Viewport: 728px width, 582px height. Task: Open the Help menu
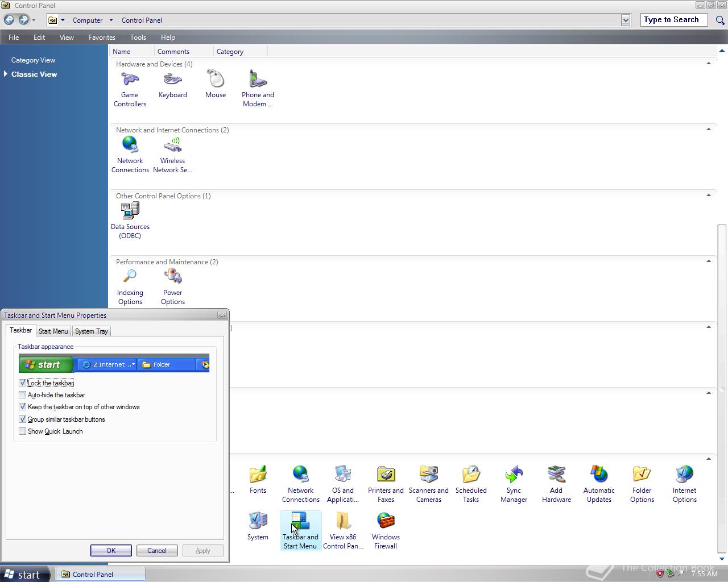pyautogui.click(x=168, y=38)
